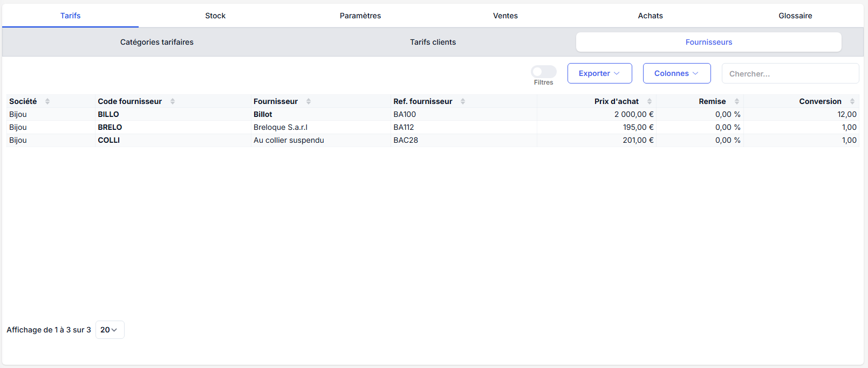Image resolution: width=868 pixels, height=368 pixels.
Task: Switch to the Stock tab
Action: [215, 16]
